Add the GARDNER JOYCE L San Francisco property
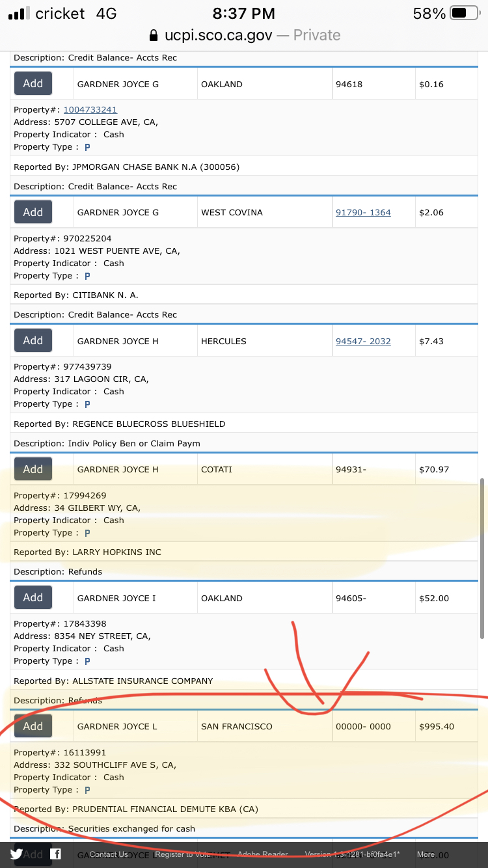The height and width of the screenshot is (868, 488). coord(33,726)
